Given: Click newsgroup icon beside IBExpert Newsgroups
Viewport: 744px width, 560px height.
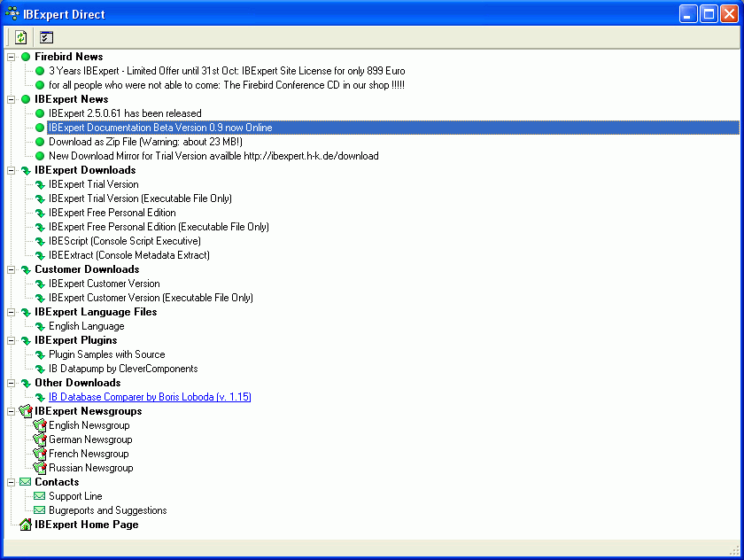Looking at the screenshot, I should tap(26, 411).
